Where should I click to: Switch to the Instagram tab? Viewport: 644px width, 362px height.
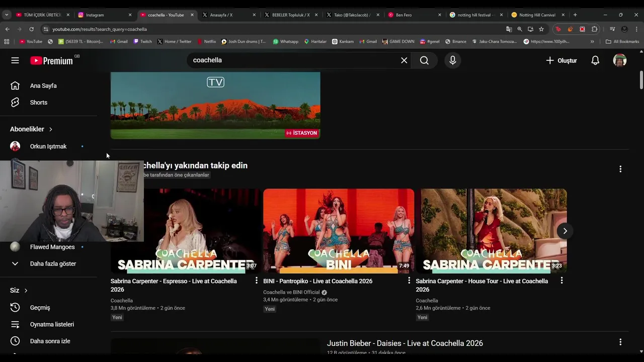click(x=104, y=15)
